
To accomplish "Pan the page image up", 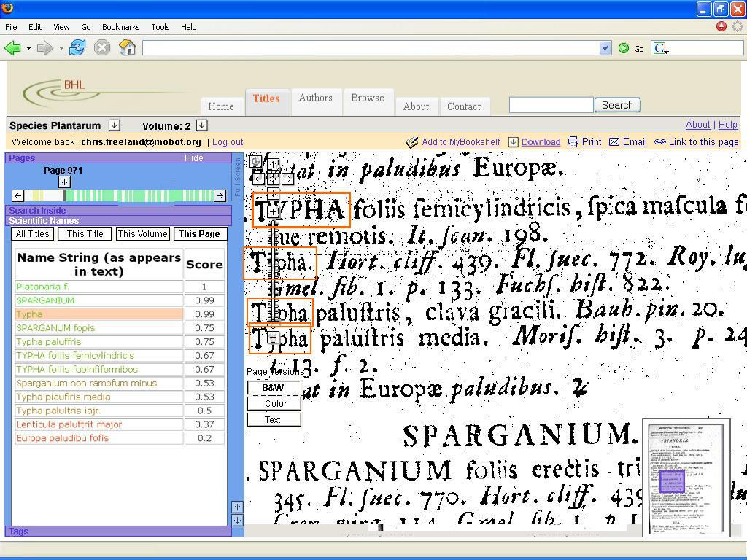I will pos(273,164).
